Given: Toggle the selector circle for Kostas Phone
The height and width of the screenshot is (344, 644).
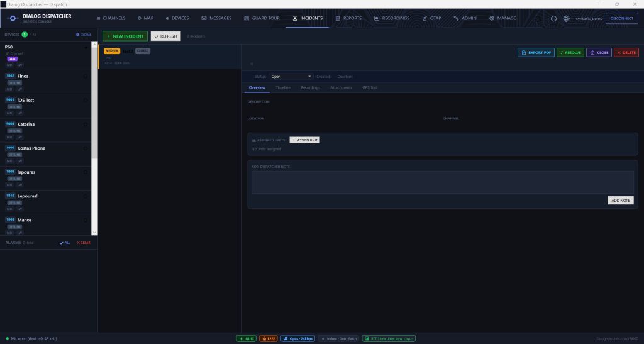Looking at the screenshot, I should 86,148.
